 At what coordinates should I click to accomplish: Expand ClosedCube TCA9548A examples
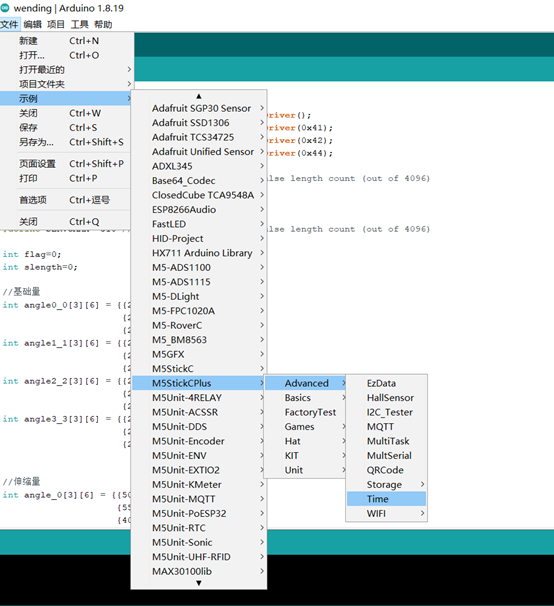[199, 195]
